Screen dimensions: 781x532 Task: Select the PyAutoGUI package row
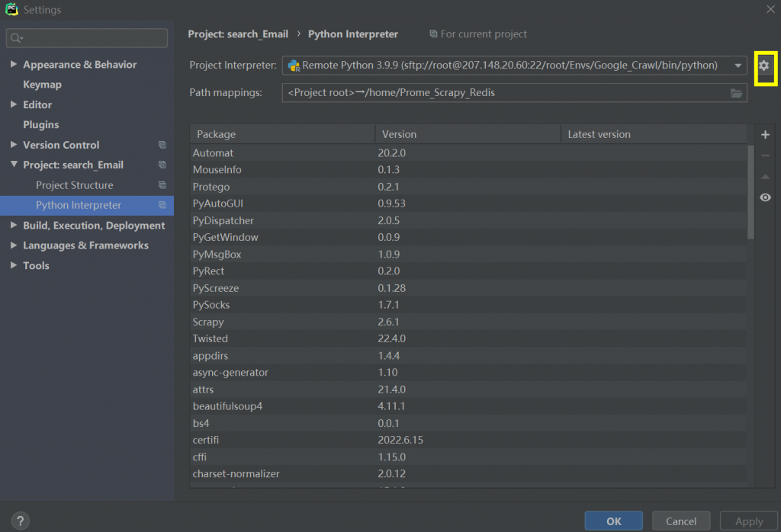click(468, 204)
